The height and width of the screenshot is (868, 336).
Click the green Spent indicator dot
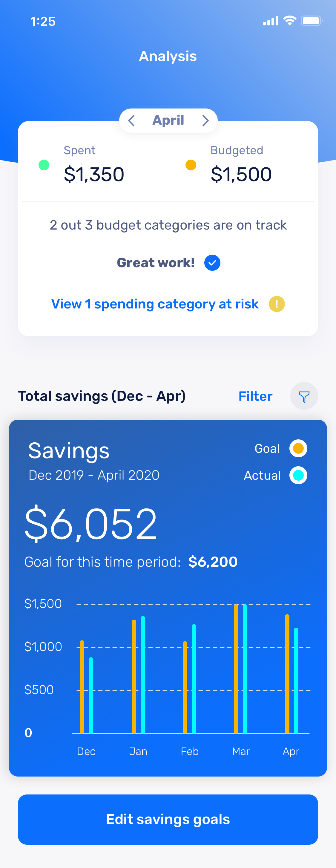(44, 165)
